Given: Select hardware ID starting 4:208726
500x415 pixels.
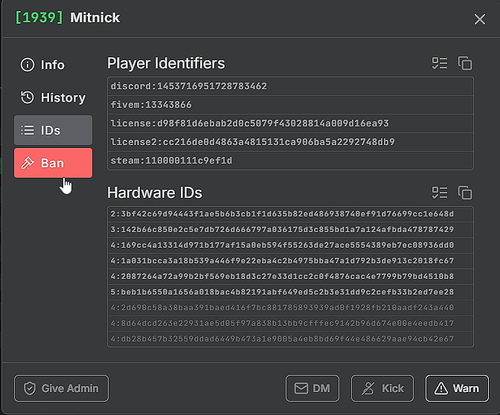Looking at the screenshot, I should pos(290,276).
